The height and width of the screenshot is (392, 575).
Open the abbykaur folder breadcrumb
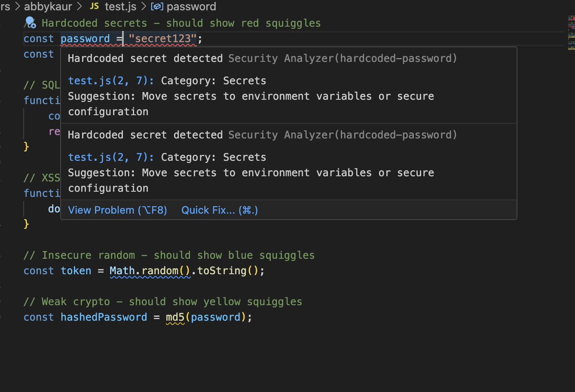coord(48,6)
